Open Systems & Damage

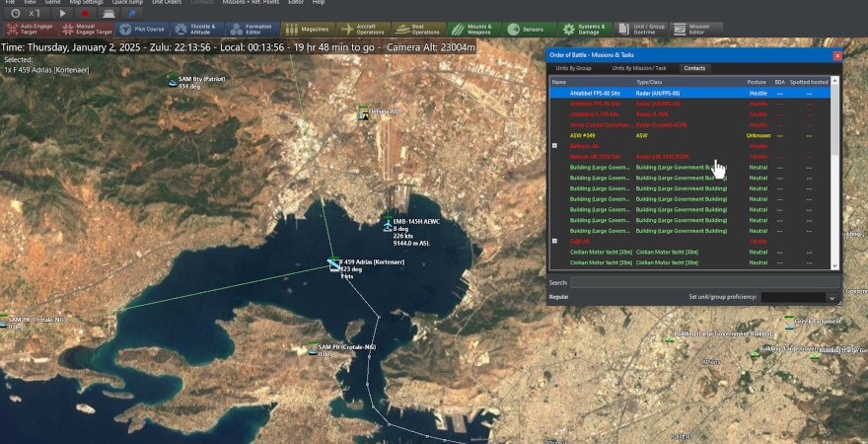(585, 30)
